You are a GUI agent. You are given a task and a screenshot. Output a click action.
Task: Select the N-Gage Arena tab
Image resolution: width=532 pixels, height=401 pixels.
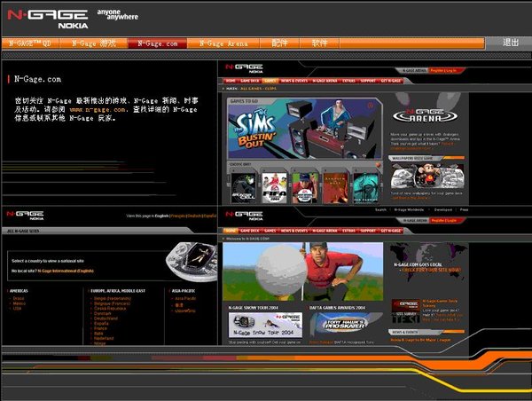click(x=223, y=43)
